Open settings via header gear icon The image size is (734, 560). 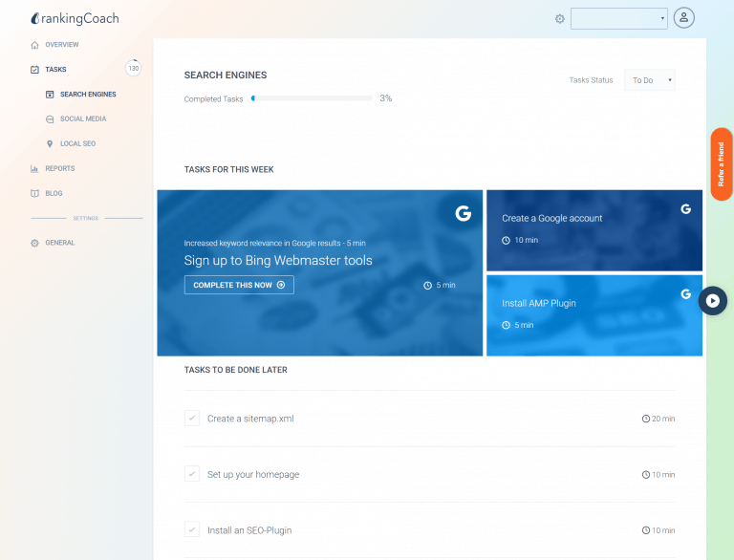pyautogui.click(x=559, y=19)
